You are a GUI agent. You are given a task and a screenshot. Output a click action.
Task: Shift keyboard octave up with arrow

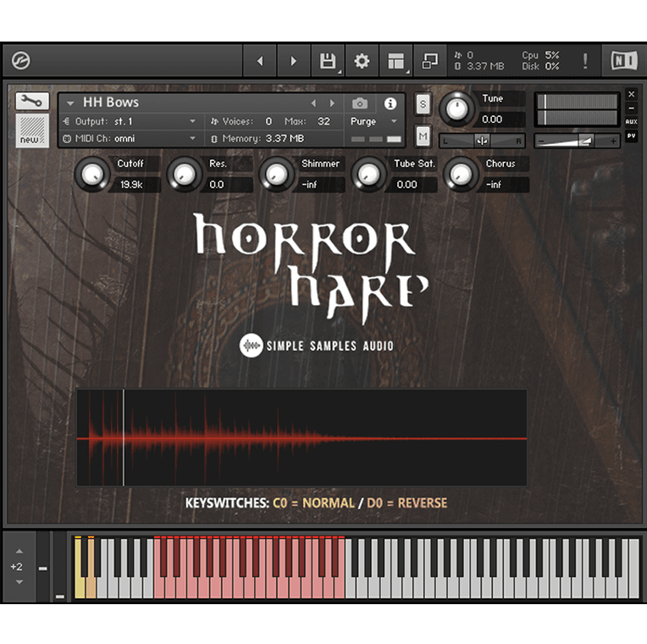pos(19,551)
